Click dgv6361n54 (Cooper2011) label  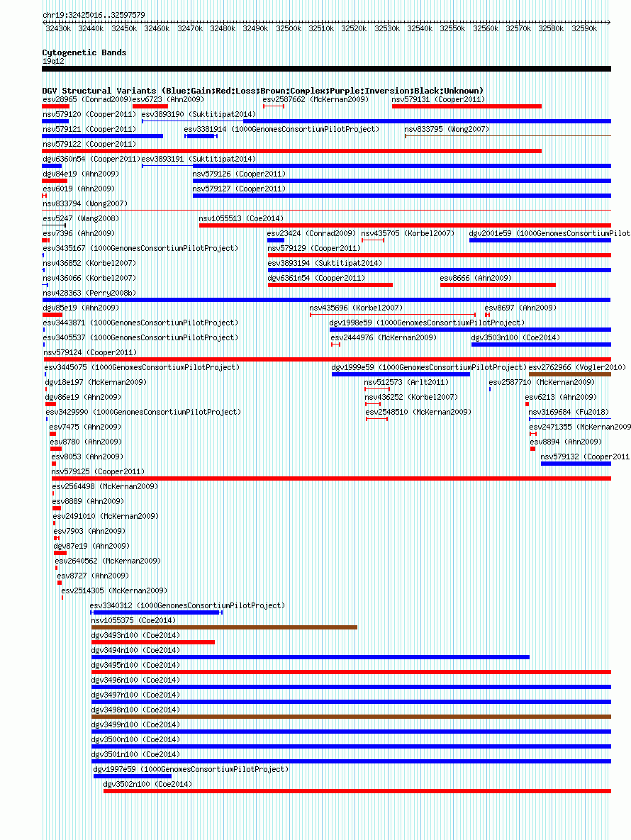[316, 278]
